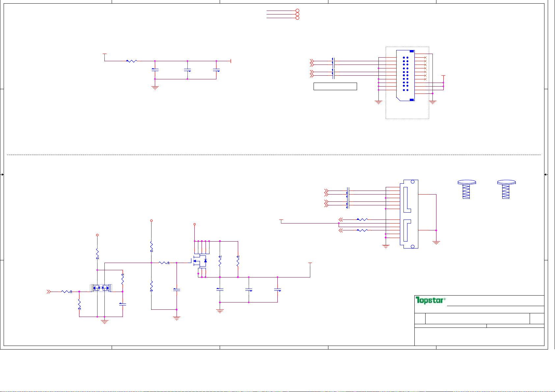This screenshot has width=555, height=392.
Task: Select the right screw symbol
Action: (506, 189)
